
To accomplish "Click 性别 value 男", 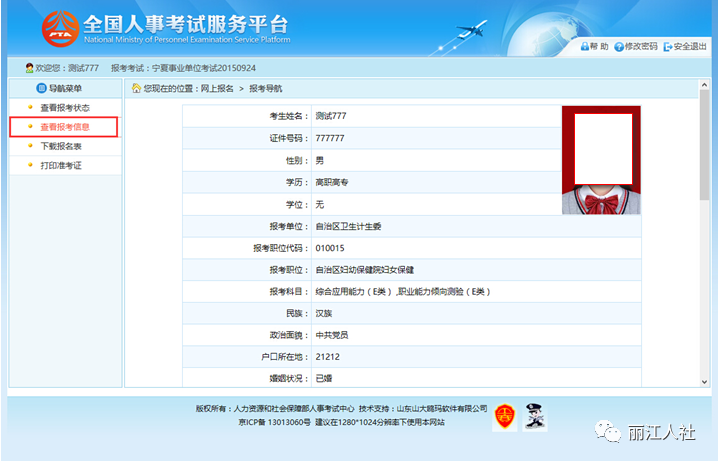I will click(x=319, y=160).
